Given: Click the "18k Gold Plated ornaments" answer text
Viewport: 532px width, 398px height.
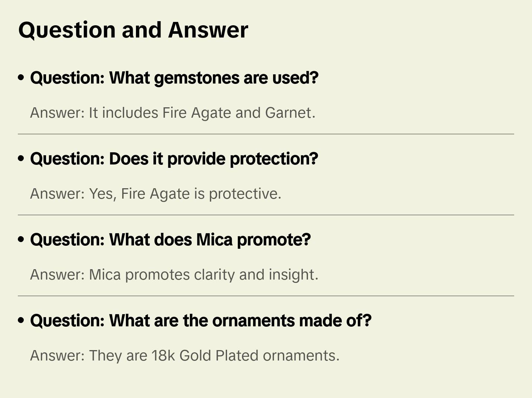Looking at the screenshot, I should pos(185,356).
